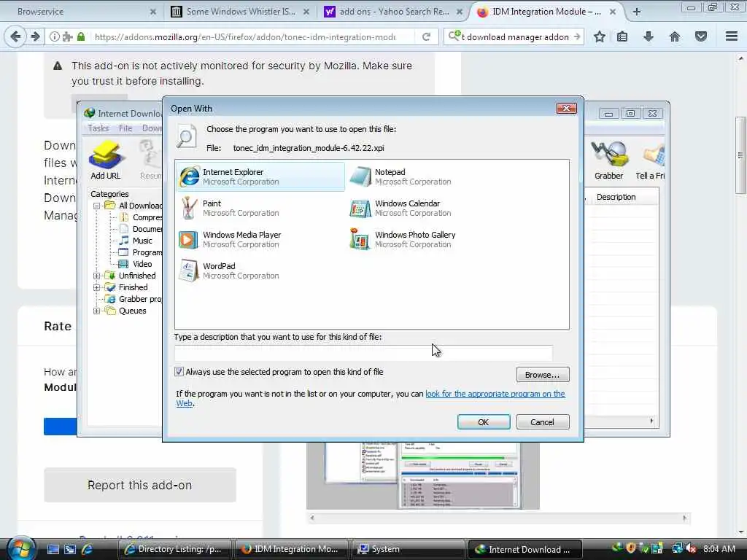Click Description column header in IDM
This screenshot has width=747, height=560.
[616, 197]
